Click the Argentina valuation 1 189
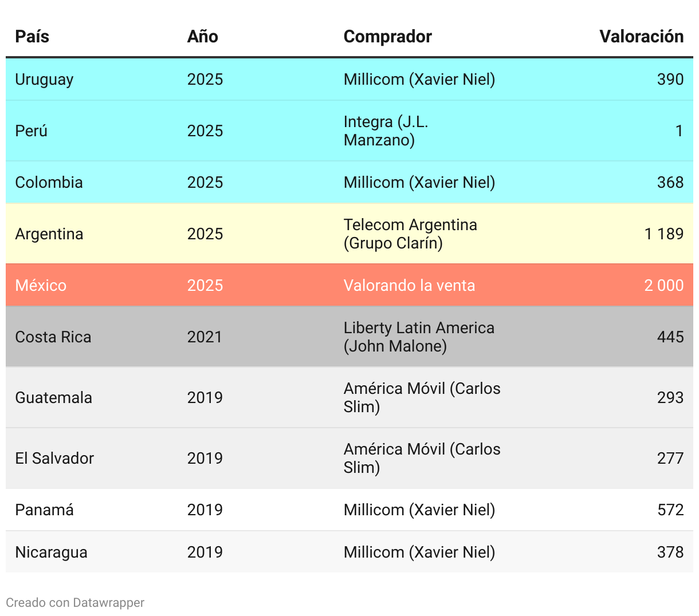The height and width of the screenshot is (616, 699). click(663, 234)
